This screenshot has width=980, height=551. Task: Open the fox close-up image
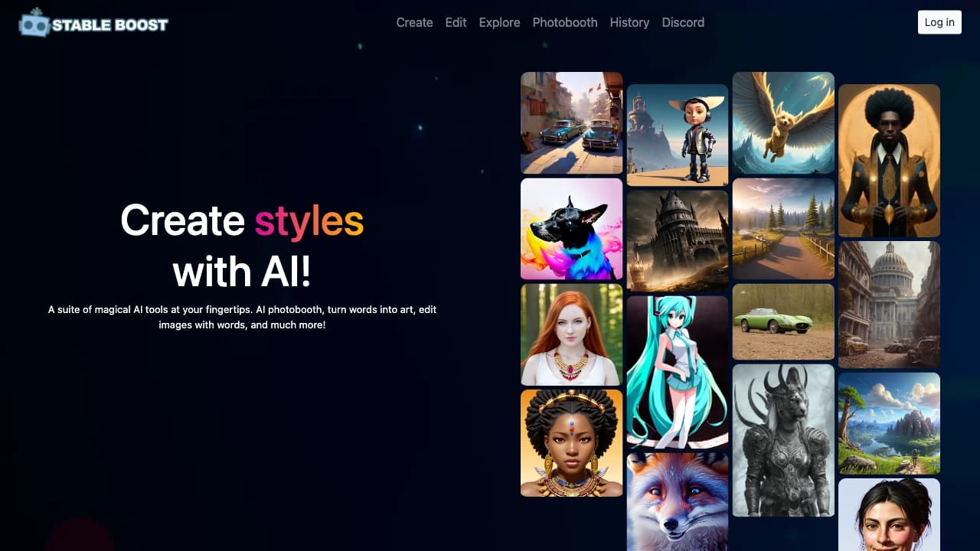677,501
